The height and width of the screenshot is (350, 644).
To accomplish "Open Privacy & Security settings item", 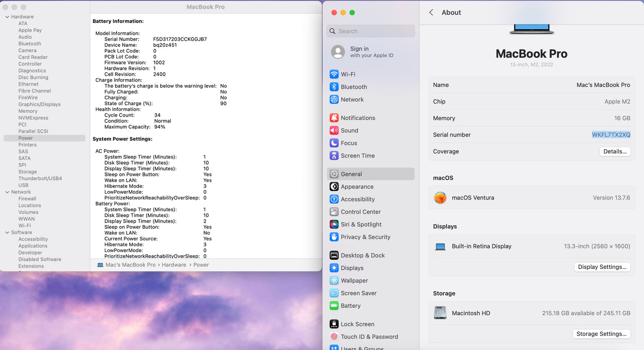I will (365, 237).
